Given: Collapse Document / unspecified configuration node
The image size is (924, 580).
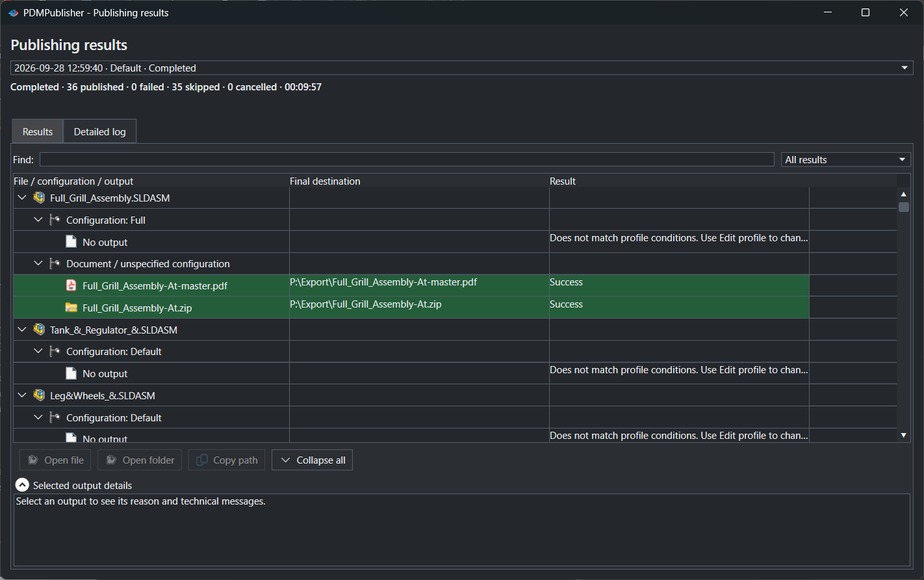Looking at the screenshot, I should 38,263.
